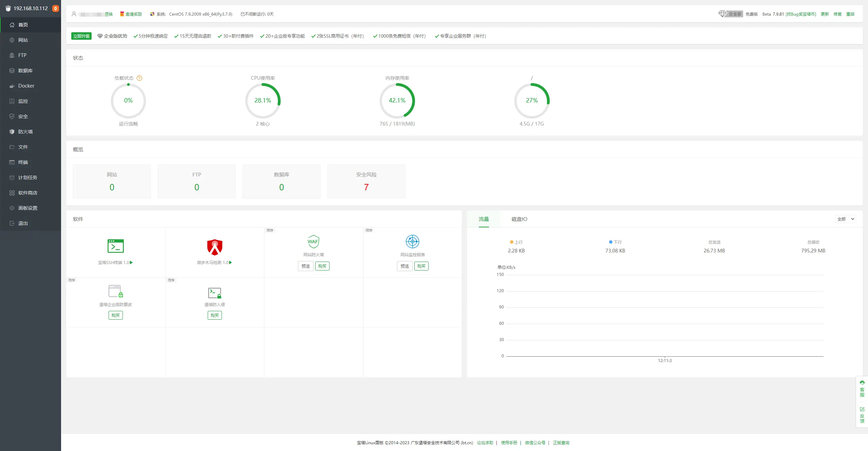Click the 负载状态 help question-mark icon

pyautogui.click(x=139, y=78)
